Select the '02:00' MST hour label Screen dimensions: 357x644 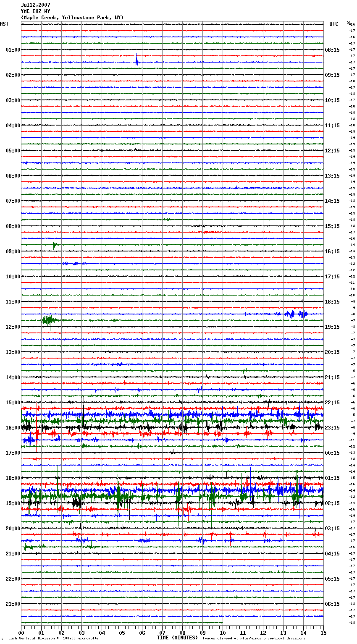pos(13,75)
